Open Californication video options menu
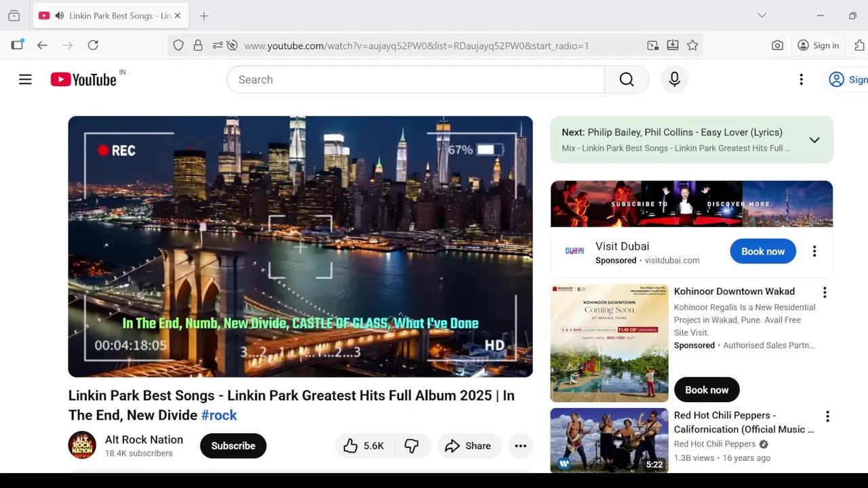 [x=827, y=416]
